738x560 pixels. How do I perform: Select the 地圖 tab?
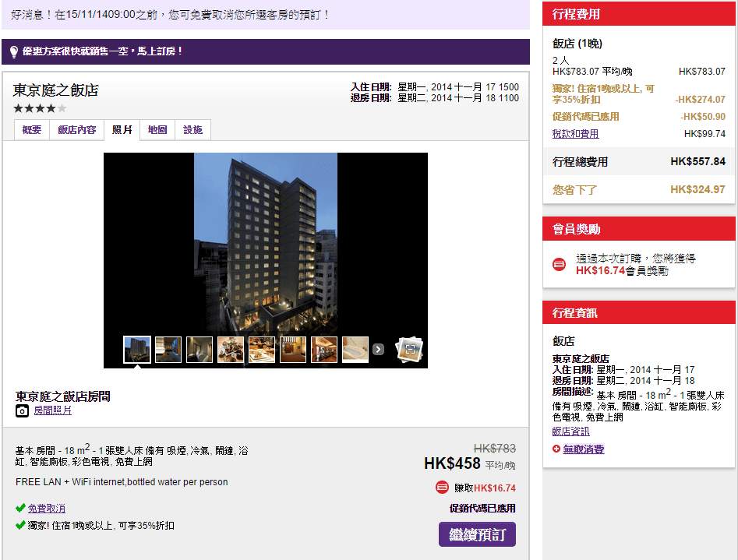click(157, 130)
